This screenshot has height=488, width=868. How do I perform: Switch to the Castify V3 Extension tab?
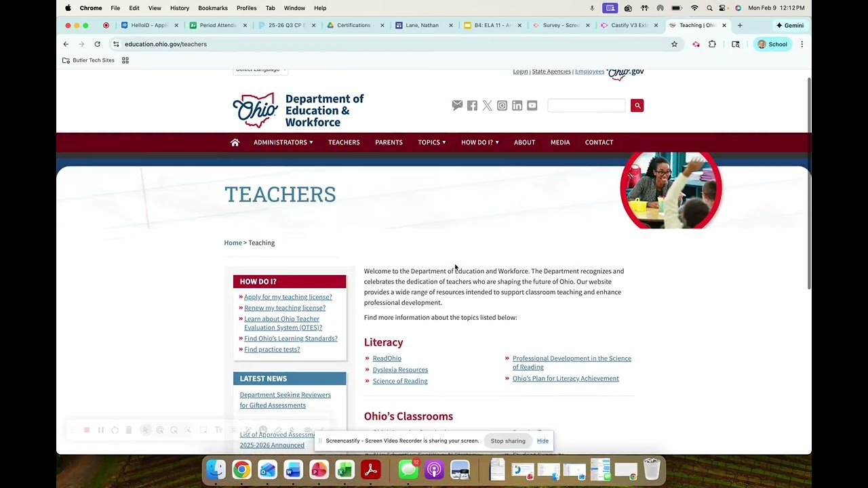pyautogui.click(x=629, y=25)
